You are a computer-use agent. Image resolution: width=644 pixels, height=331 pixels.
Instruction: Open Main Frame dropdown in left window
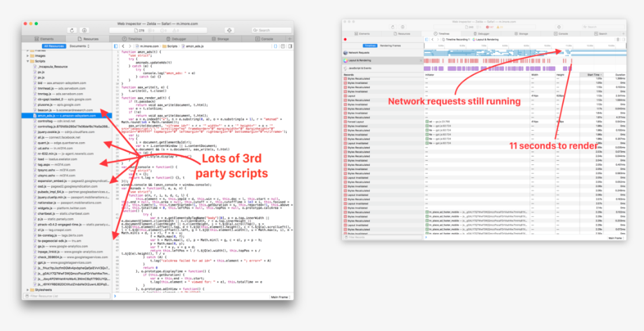(x=280, y=297)
